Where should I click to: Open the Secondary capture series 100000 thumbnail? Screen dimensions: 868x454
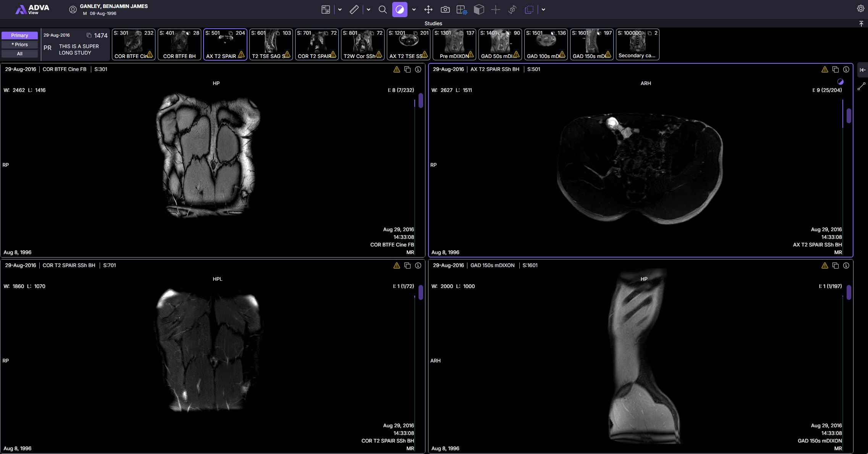click(638, 44)
